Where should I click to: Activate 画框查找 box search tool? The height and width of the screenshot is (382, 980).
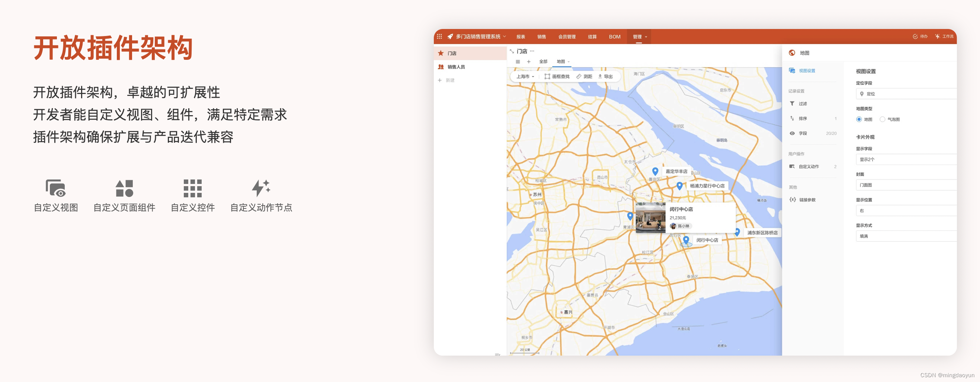(557, 77)
